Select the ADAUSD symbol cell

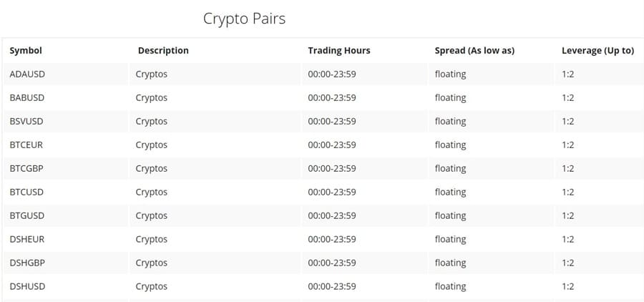tap(28, 74)
